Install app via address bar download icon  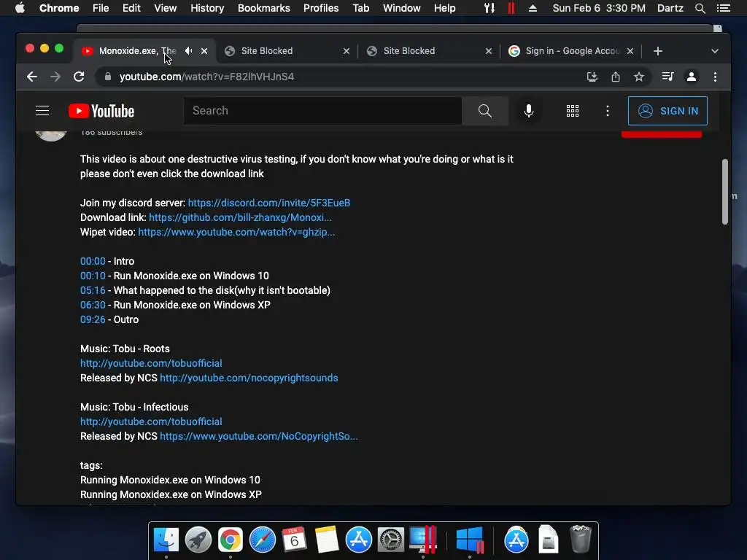coord(592,77)
